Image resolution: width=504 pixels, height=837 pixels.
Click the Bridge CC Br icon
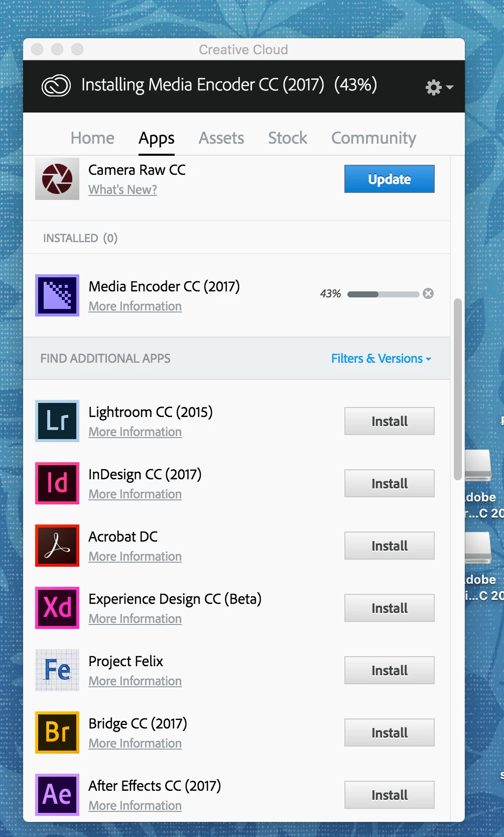point(57,733)
